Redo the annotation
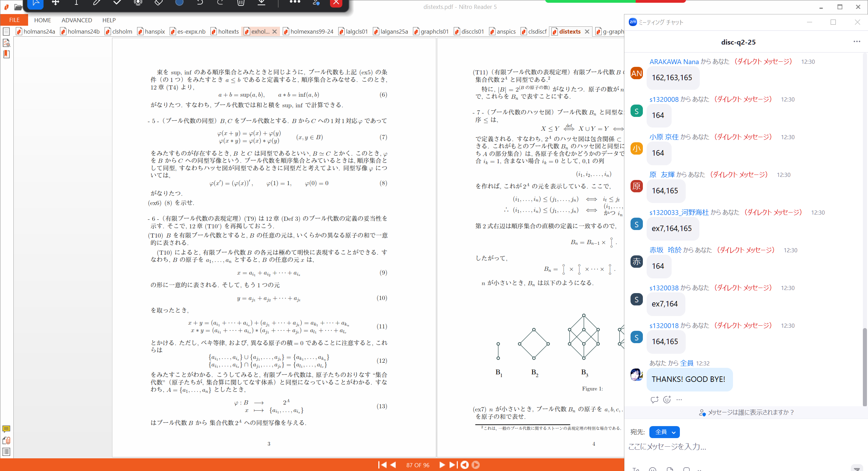This screenshot has height=471, width=868. tap(220, 3)
